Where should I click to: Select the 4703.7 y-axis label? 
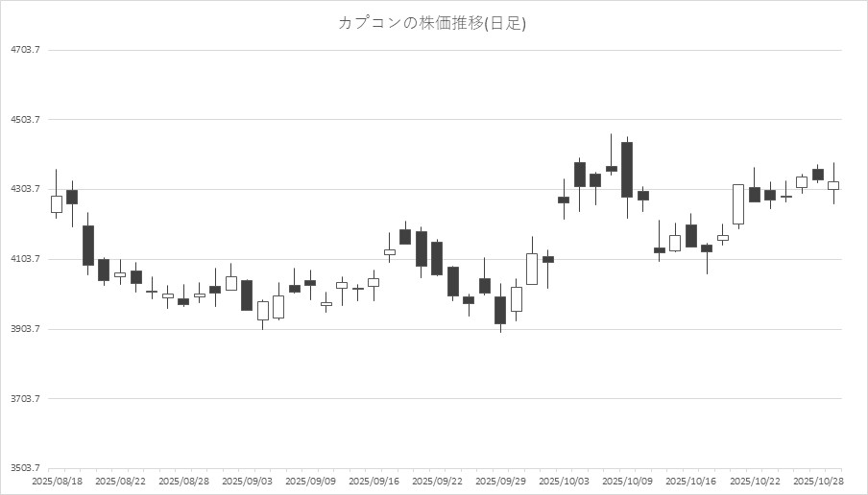pyautogui.click(x=25, y=50)
